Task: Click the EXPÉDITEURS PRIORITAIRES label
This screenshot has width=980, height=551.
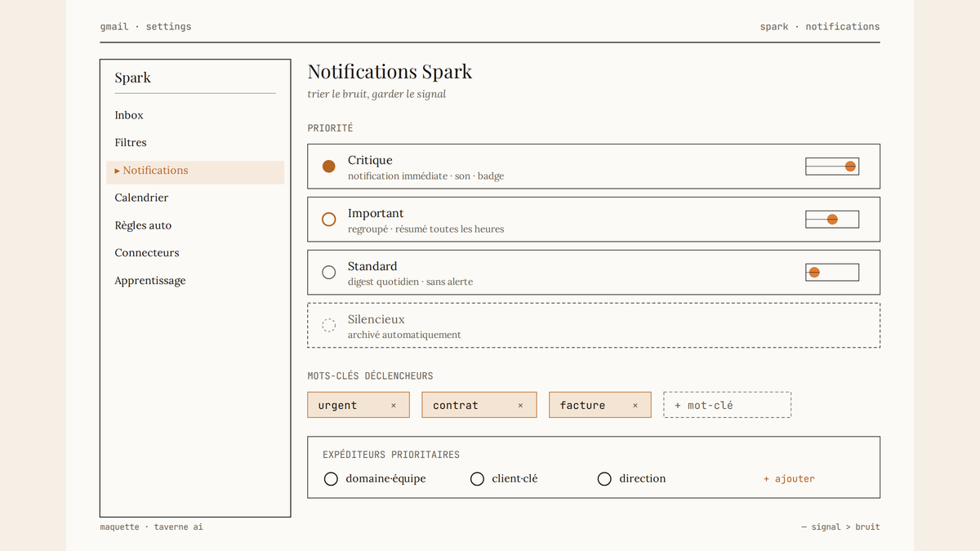Action: coord(391,455)
